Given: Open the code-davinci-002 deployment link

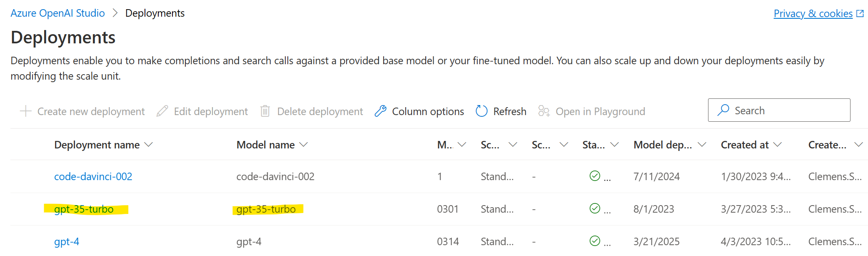Looking at the screenshot, I should click(93, 176).
